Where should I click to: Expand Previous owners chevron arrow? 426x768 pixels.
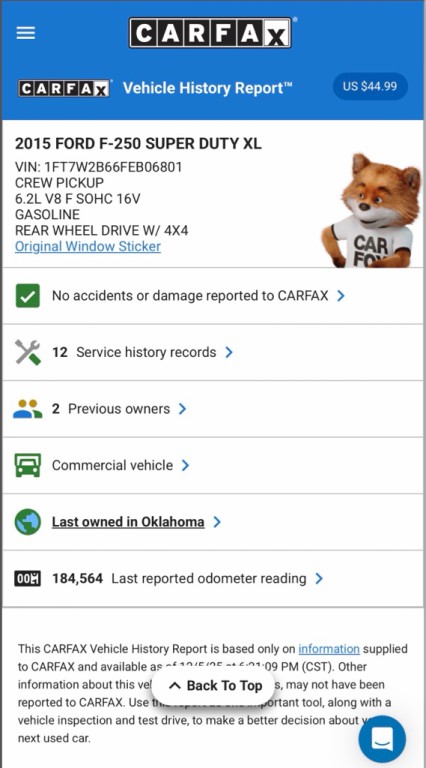183,409
